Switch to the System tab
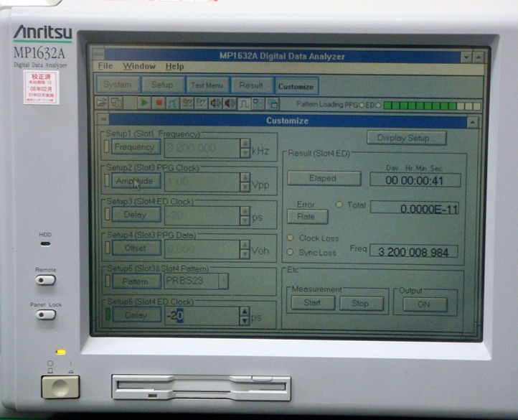Screen dimensions: 518x420 [x=118, y=84]
